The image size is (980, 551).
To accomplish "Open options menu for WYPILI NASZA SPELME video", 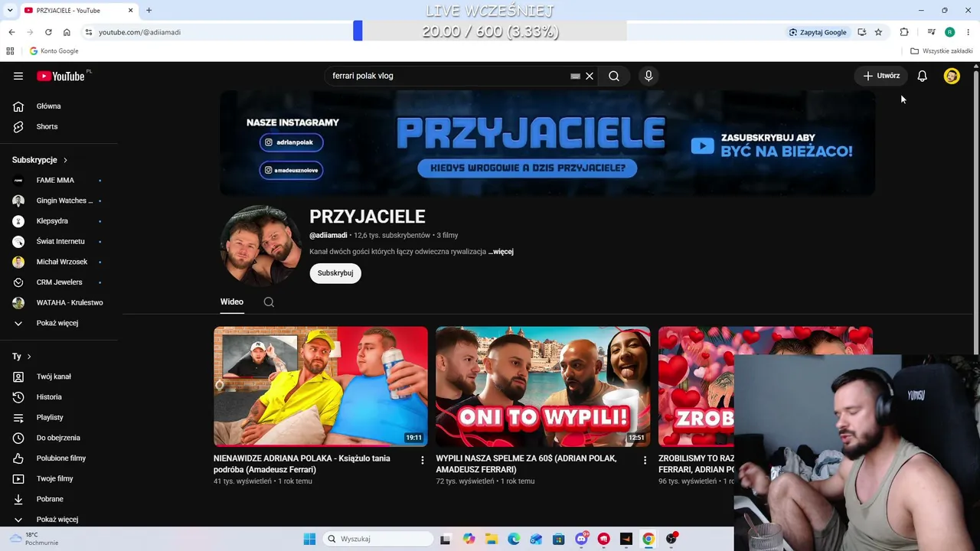I will (645, 460).
